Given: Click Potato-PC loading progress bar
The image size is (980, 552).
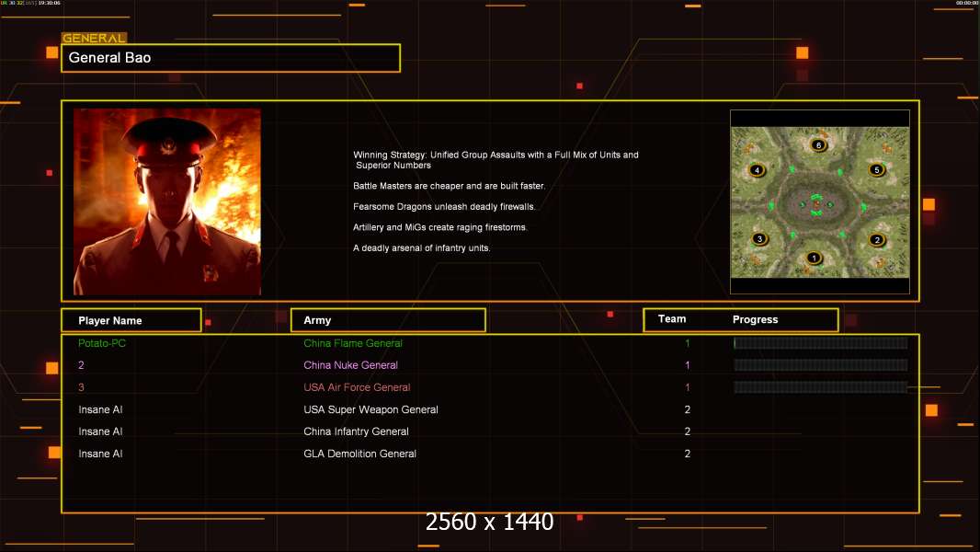Looking at the screenshot, I should (821, 342).
